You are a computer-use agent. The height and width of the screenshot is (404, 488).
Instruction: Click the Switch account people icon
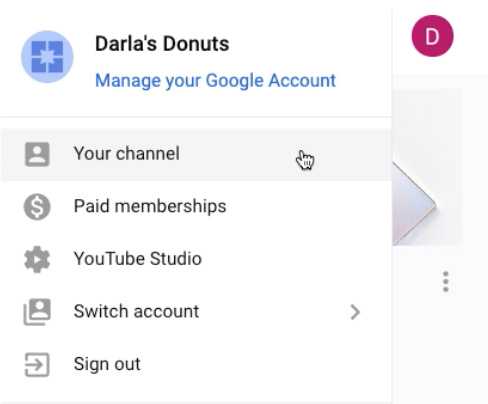click(37, 312)
